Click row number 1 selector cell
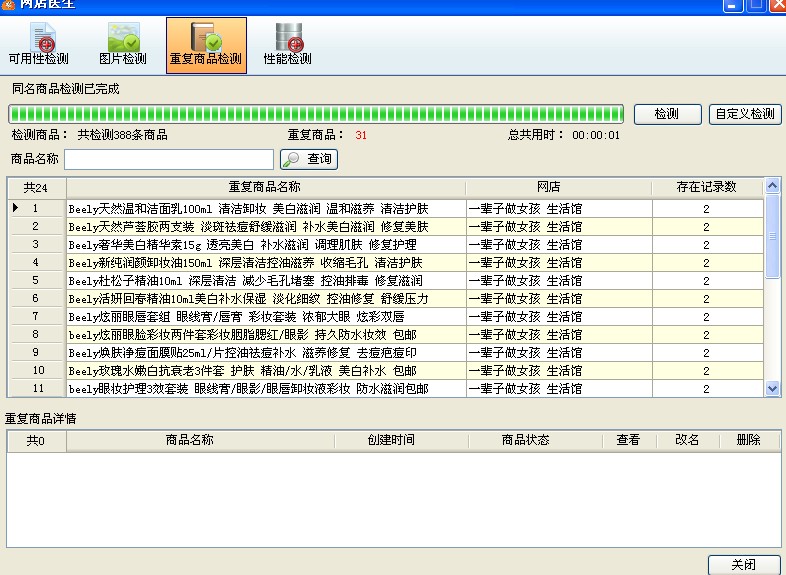 click(x=36, y=209)
